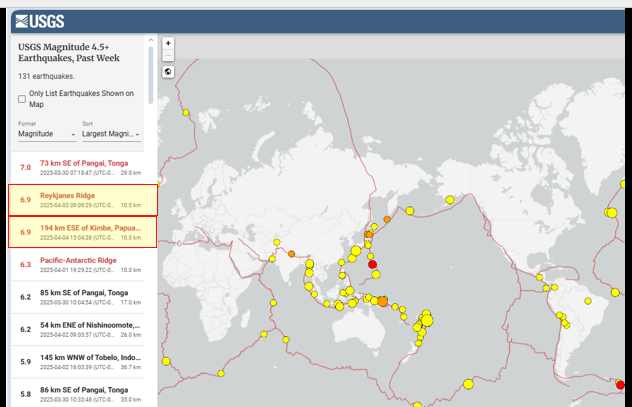Click USGS Magnitude 4.5+ Earthquakes, Past Week title
This screenshot has height=407, width=632.
69,52
